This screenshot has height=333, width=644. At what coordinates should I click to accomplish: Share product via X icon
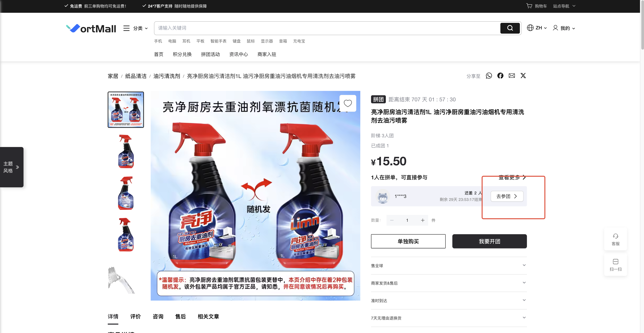click(x=523, y=76)
